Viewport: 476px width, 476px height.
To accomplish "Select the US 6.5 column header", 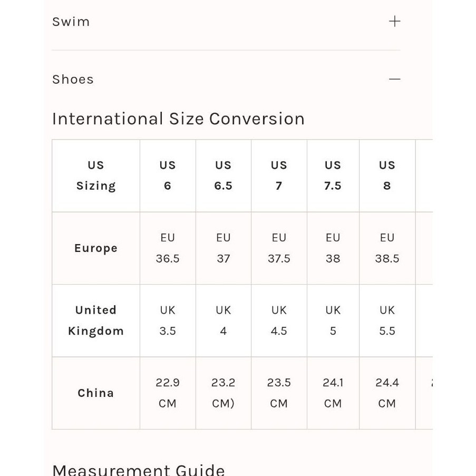I will (224, 176).
